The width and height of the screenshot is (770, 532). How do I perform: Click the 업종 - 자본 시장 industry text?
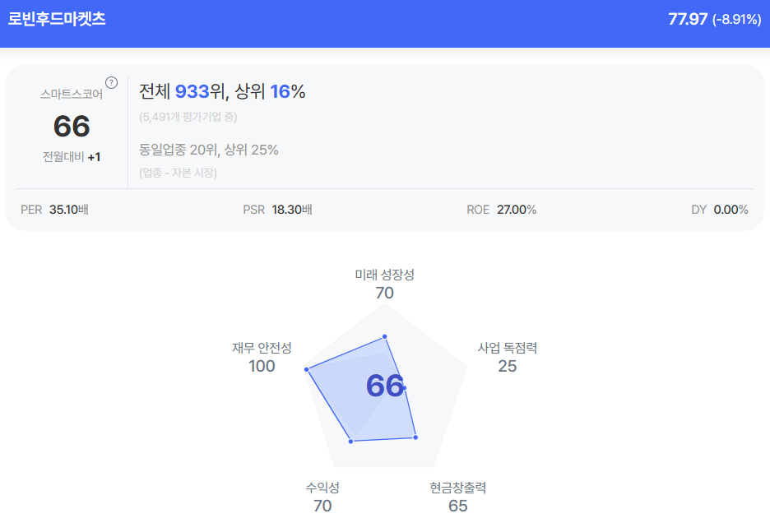tap(178, 173)
